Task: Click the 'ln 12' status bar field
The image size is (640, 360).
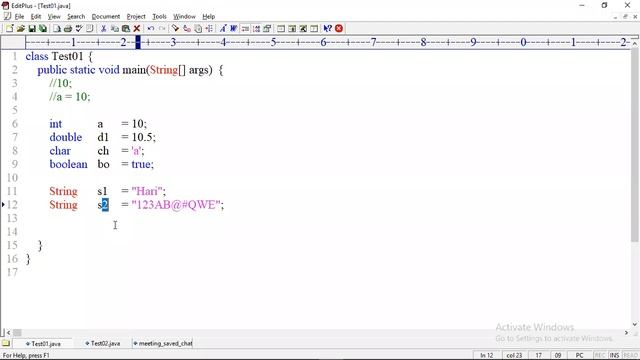Action: pos(487,356)
